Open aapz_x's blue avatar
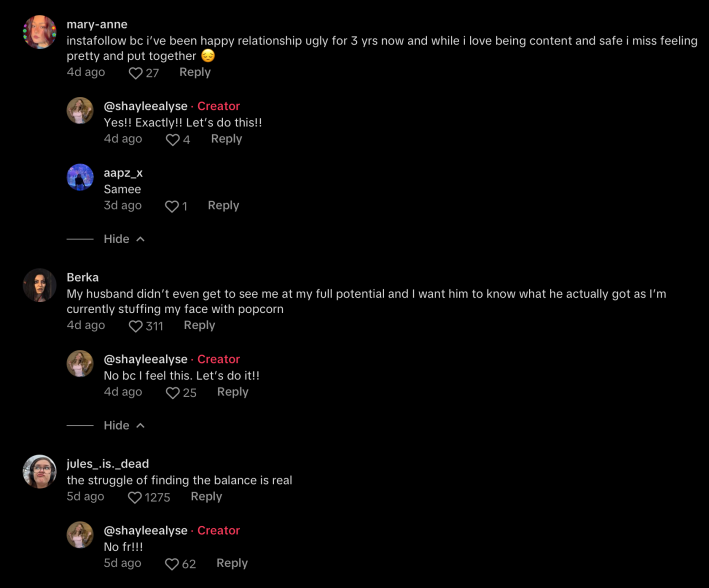Viewport: 709px width, 588px height. click(x=80, y=177)
